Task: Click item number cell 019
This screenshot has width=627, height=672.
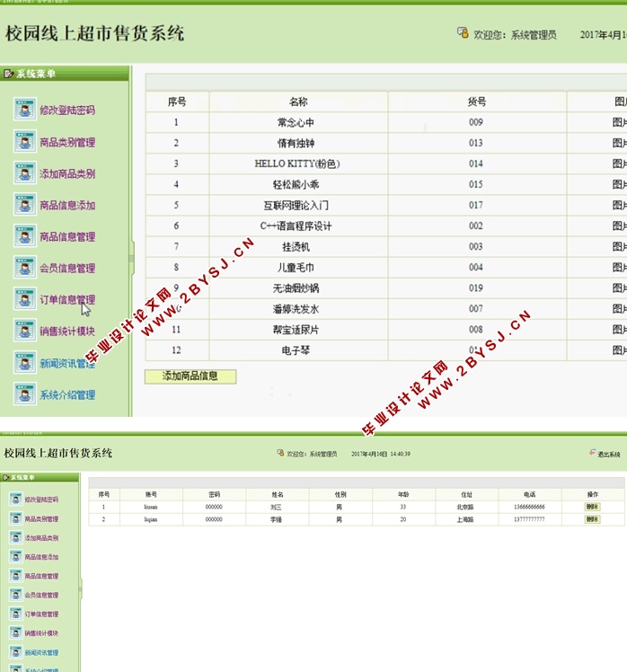Action: click(476, 288)
